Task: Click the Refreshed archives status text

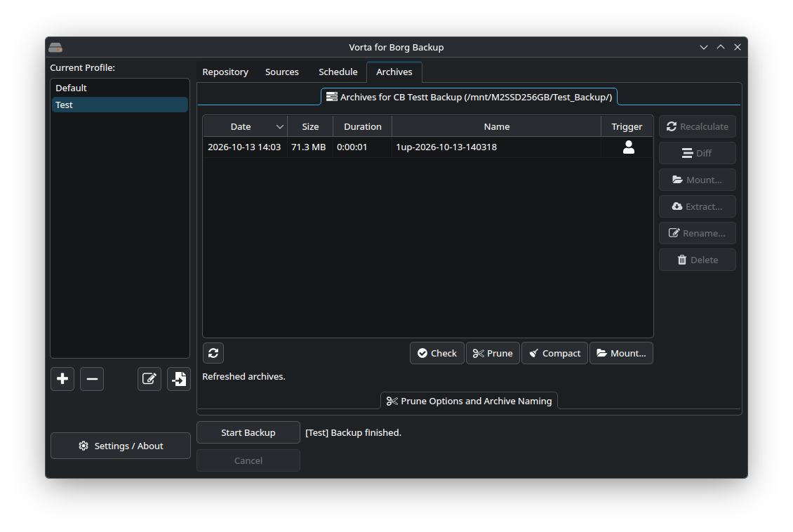Action: pos(244,376)
